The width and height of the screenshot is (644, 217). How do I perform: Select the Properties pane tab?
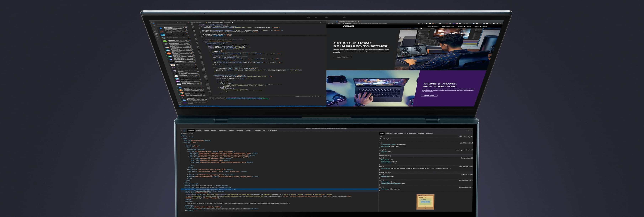click(x=421, y=134)
